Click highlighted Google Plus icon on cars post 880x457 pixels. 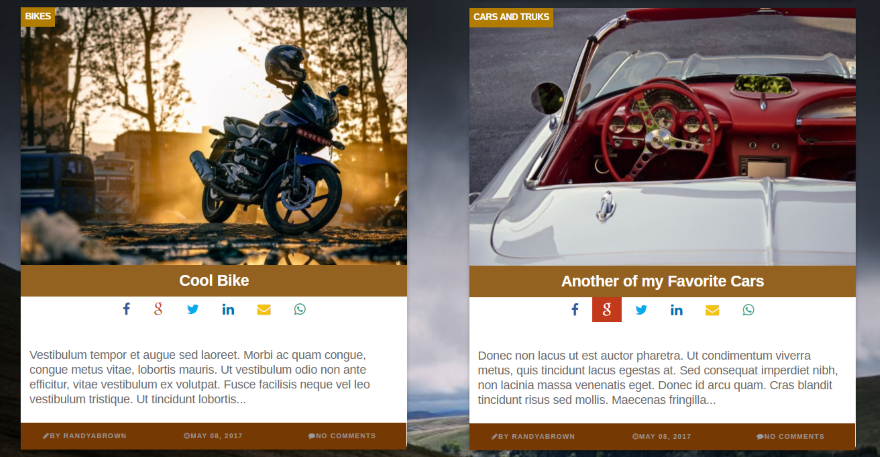[x=607, y=309]
